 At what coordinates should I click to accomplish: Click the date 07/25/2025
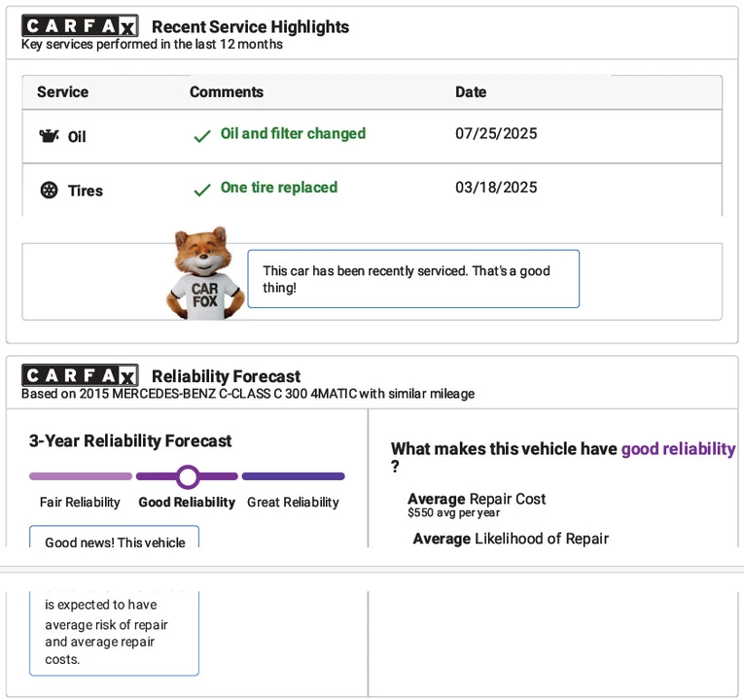click(496, 134)
